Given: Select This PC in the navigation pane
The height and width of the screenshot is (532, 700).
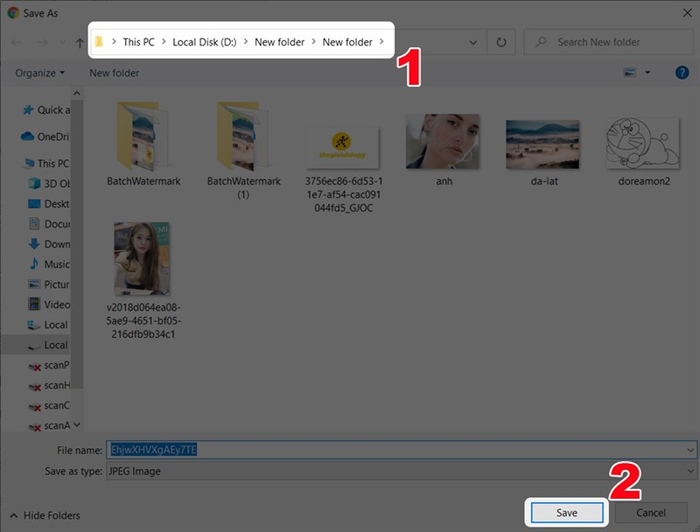Looking at the screenshot, I should (47, 163).
